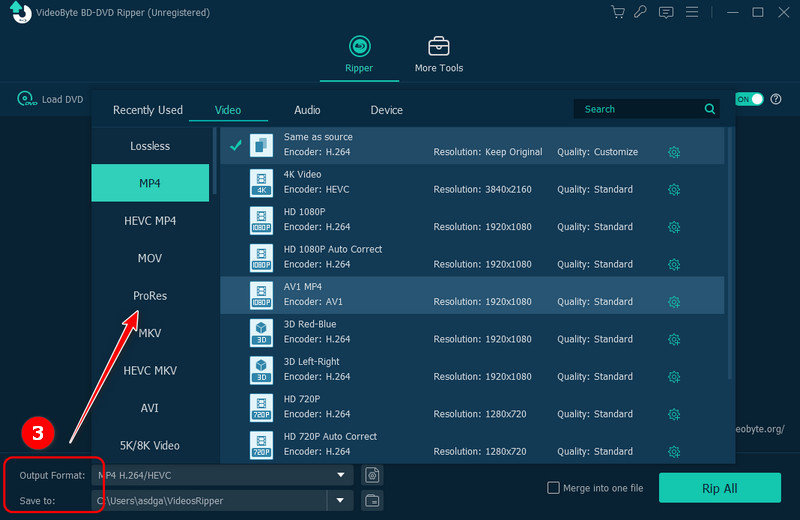Click the open output folder icon
This screenshot has height=520, width=800.
372,500
